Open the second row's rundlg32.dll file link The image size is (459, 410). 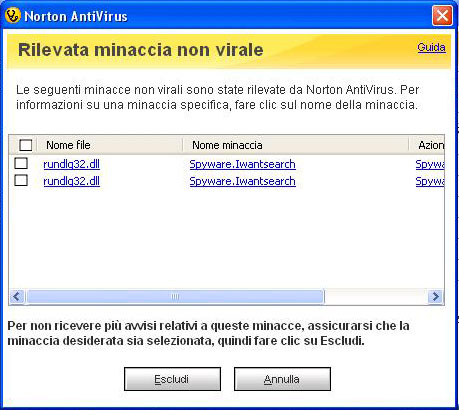pyautogui.click(x=71, y=181)
